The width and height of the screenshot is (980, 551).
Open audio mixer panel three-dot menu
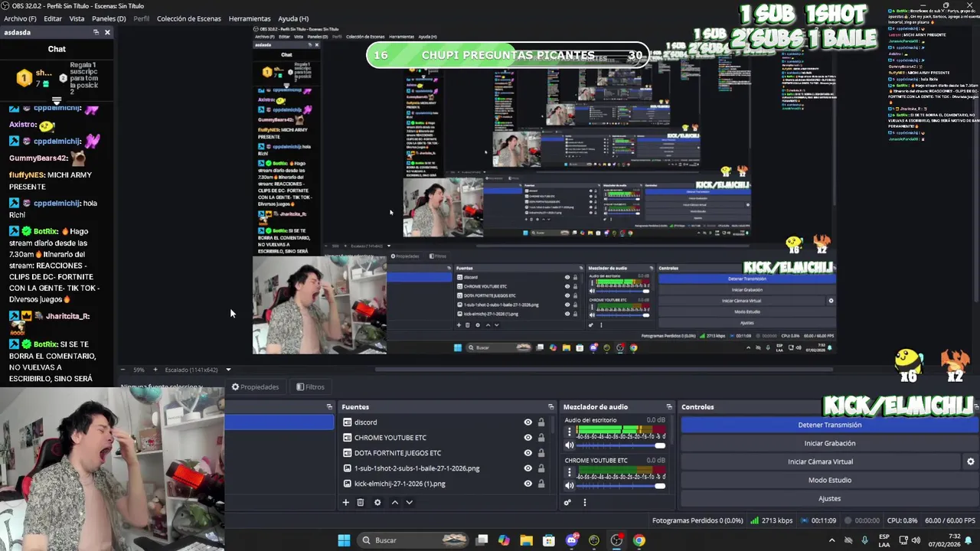click(584, 503)
